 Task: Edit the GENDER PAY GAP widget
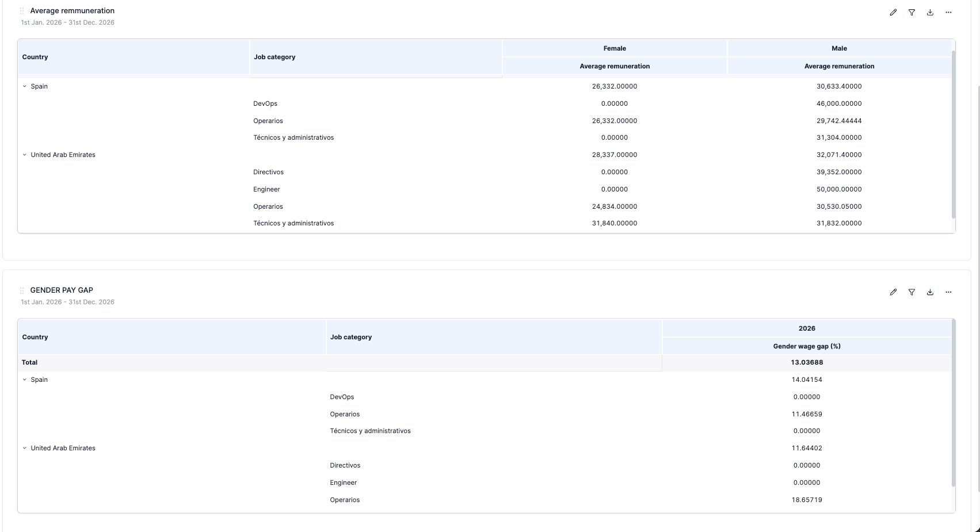[893, 292]
